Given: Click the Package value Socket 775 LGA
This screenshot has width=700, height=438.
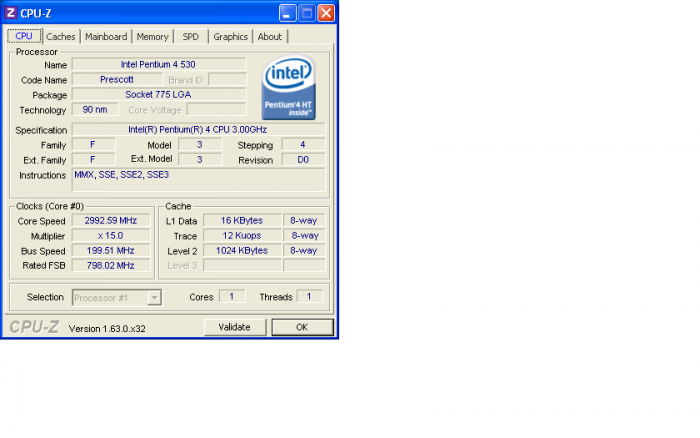Looking at the screenshot, I should pos(159,95).
